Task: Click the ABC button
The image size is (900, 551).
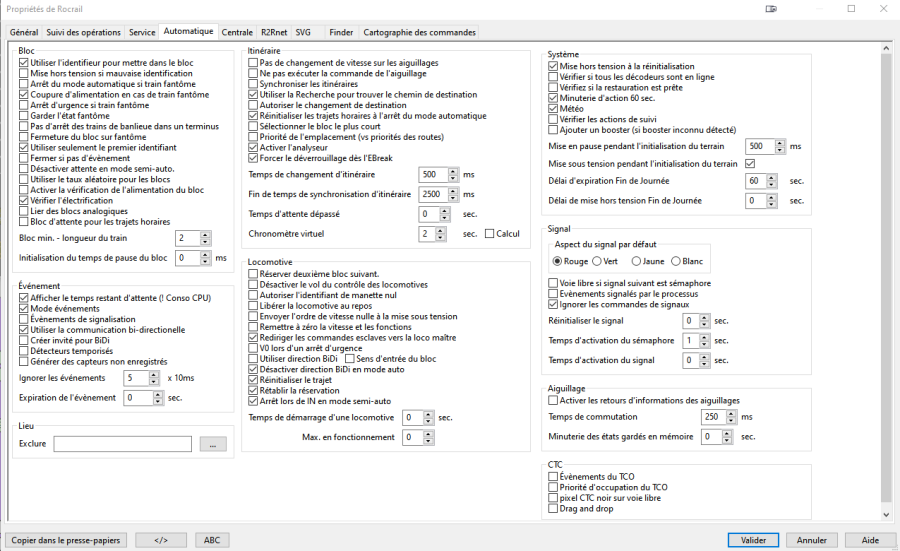Action: (x=212, y=540)
